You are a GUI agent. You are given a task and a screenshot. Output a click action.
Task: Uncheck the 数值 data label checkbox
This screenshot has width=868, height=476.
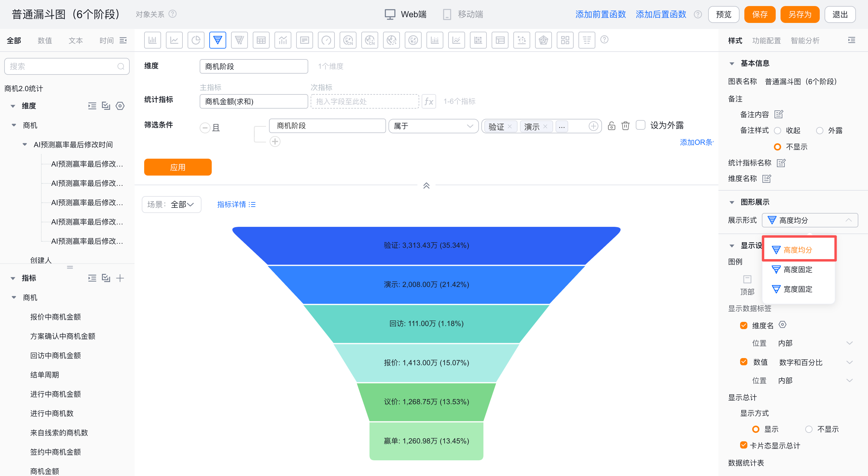point(744,362)
